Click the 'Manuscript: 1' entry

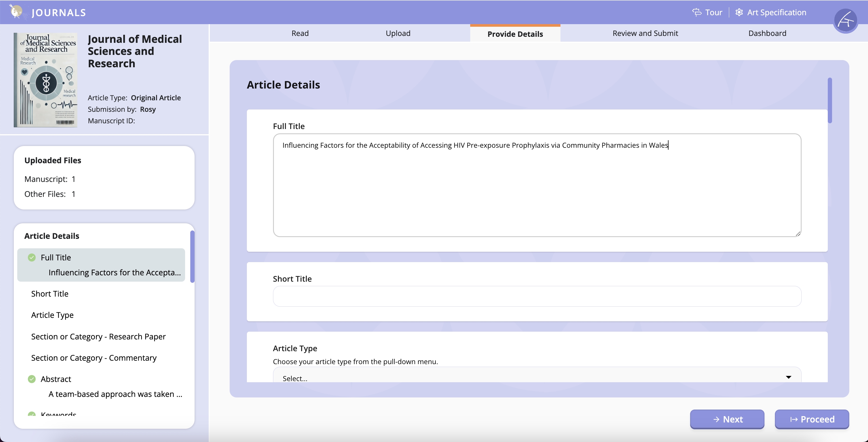pos(50,179)
